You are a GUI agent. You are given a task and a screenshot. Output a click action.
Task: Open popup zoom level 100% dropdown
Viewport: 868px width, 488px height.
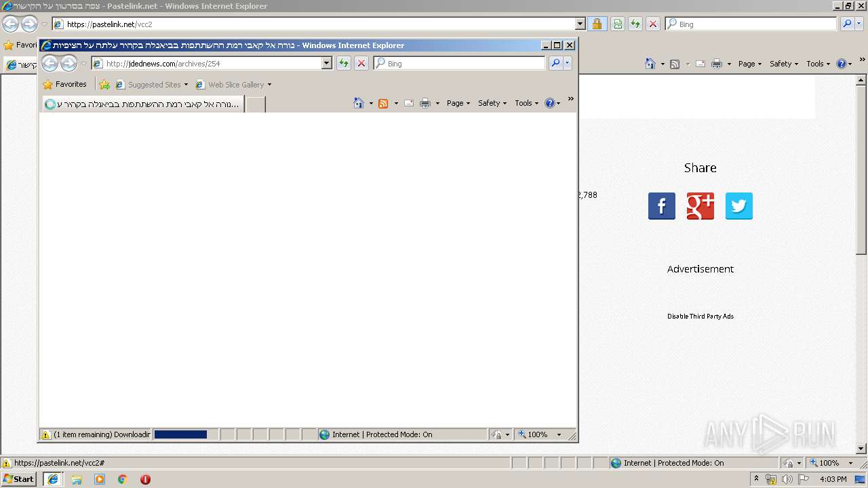(x=559, y=434)
